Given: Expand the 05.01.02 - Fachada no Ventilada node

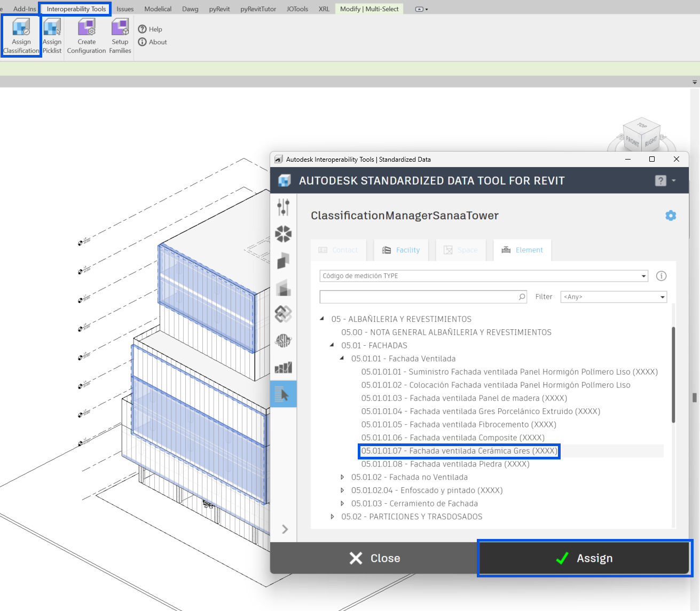Looking at the screenshot, I should (342, 477).
